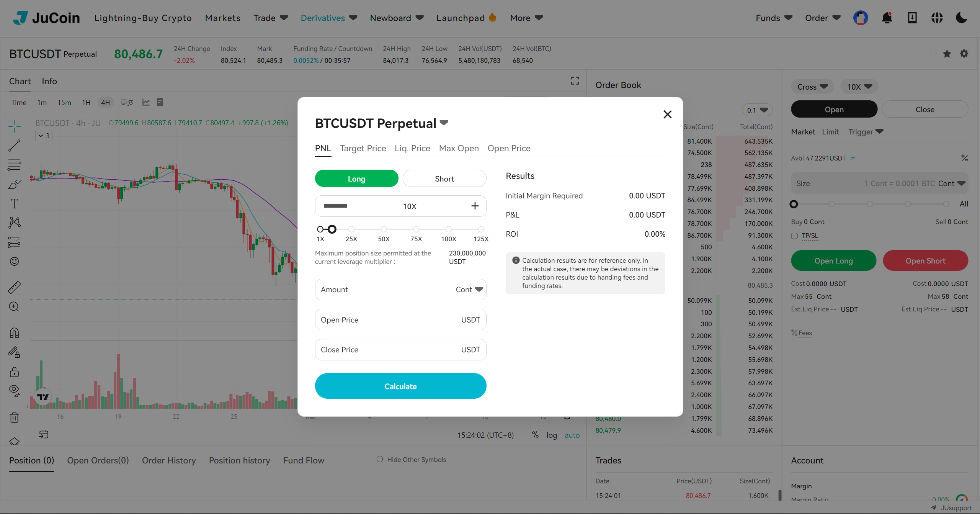Viewport: 980px width, 514px height.
Task: Open the 10X leverage dropdown
Action: pos(859,87)
